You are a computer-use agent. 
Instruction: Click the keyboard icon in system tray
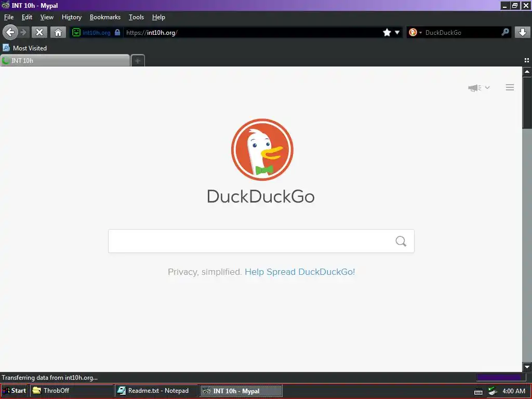tap(478, 391)
